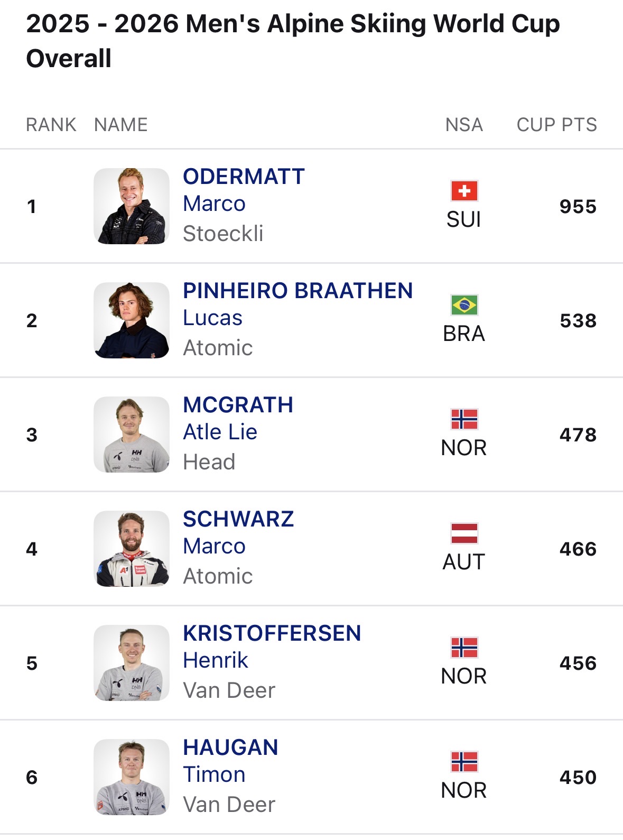Follow the MCGRATH athlete link
This screenshot has width=623, height=840.
tap(238, 405)
